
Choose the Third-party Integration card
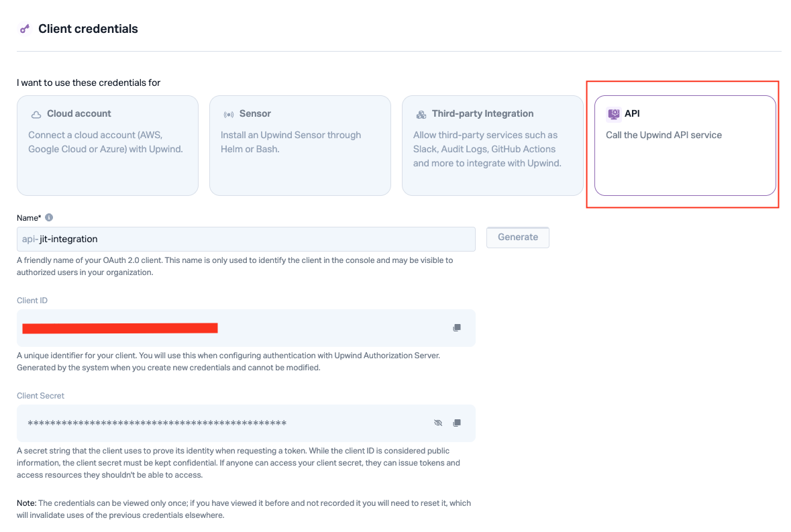[x=492, y=145]
